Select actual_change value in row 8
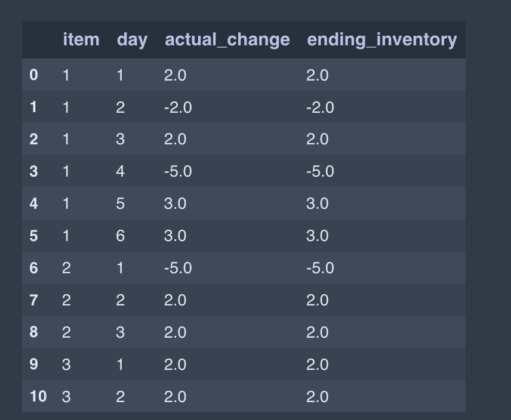This screenshot has width=511, height=420. (x=175, y=332)
